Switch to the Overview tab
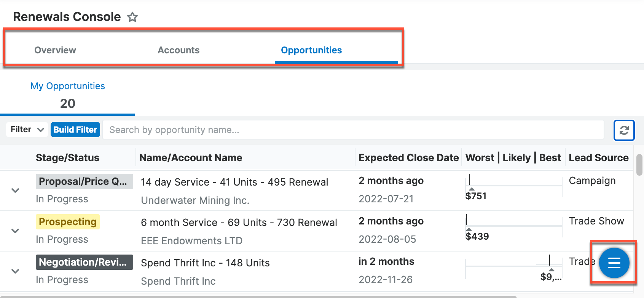Image resolution: width=644 pixels, height=298 pixels. click(x=55, y=50)
